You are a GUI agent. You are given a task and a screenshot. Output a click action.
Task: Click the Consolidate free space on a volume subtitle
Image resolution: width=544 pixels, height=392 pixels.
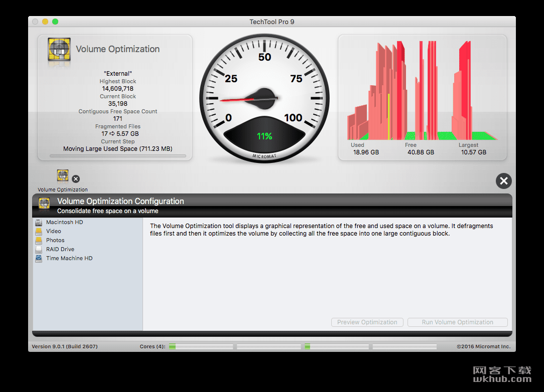(x=107, y=211)
